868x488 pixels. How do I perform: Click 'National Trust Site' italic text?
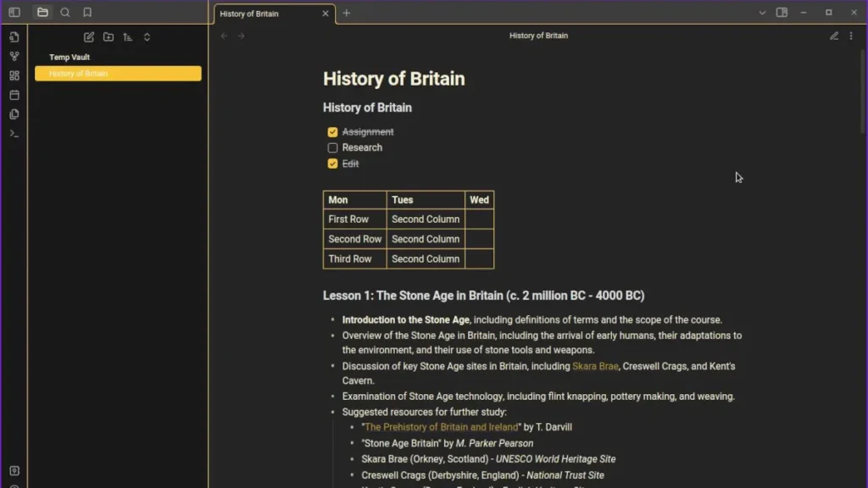coord(565,475)
